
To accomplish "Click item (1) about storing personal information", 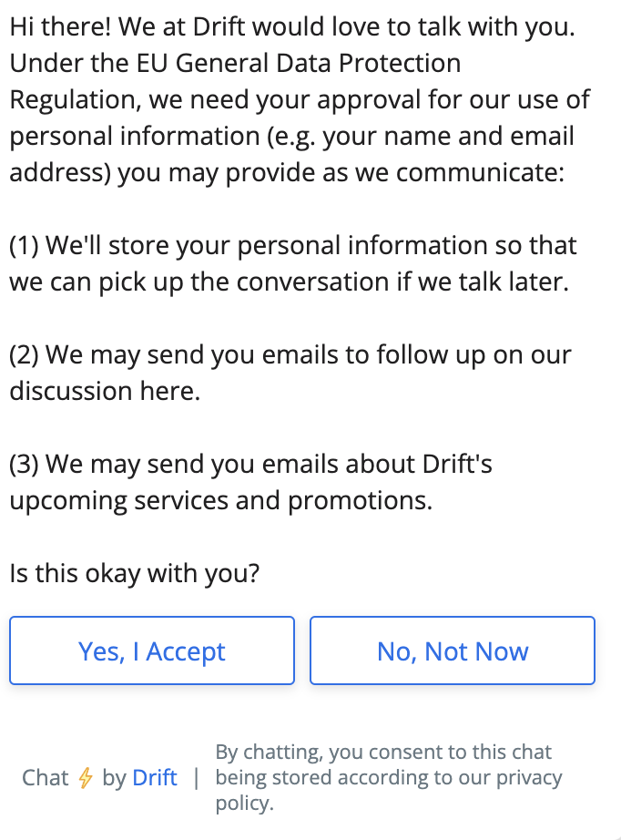I will tap(292, 245).
